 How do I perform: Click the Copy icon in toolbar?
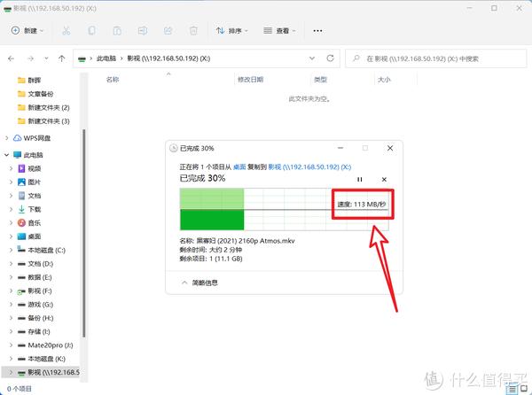pos(91,31)
